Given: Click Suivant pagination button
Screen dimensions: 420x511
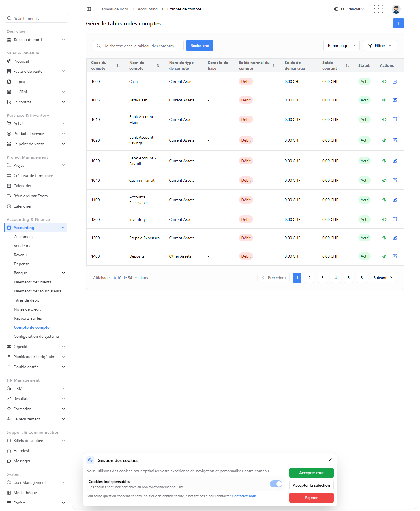Looking at the screenshot, I should (x=383, y=278).
